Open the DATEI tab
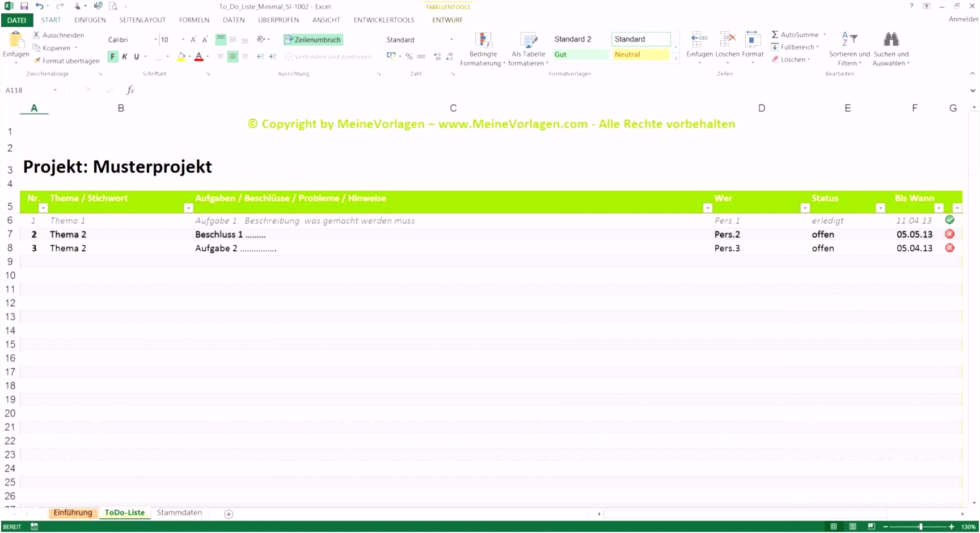 click(17, 20)
